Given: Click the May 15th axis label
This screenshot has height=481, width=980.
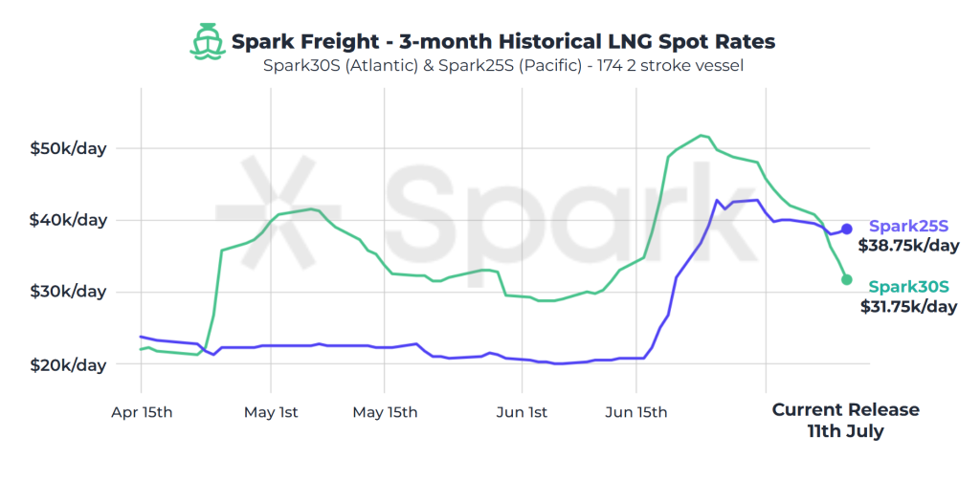Looking at the screenshot, I should 385,413.
